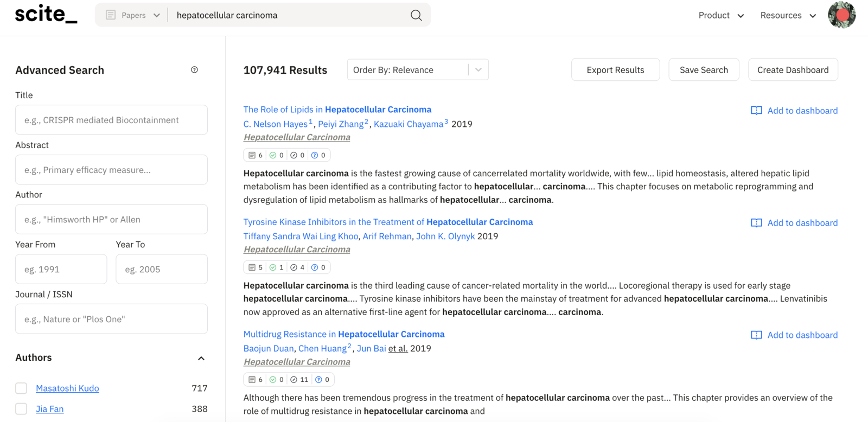Open author Arif Rehman
Screen dimensions: 868x422
click(x=387, y=236)
